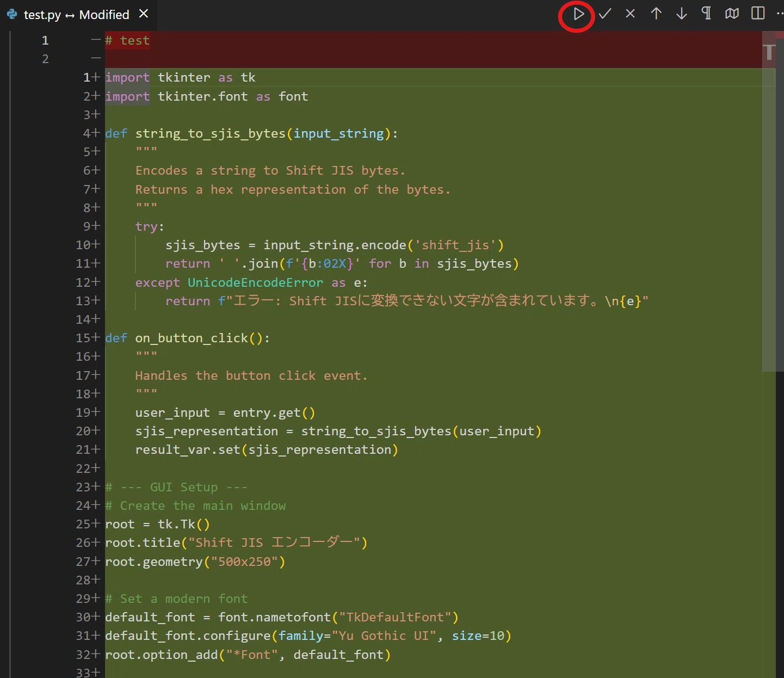Screen dimensions: 784x678
Task: Click the Python file icon on tab
Action: pyautogui.click(x=12, y=14)
